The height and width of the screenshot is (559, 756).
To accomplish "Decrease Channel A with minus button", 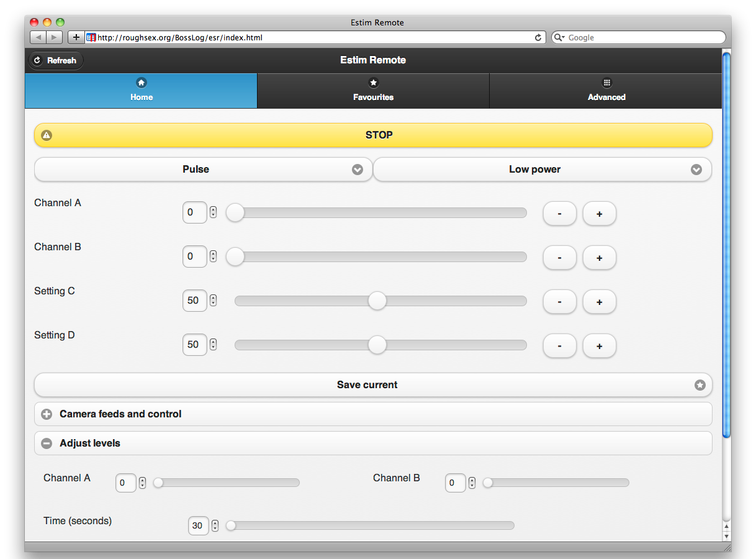I will [559, 214].
